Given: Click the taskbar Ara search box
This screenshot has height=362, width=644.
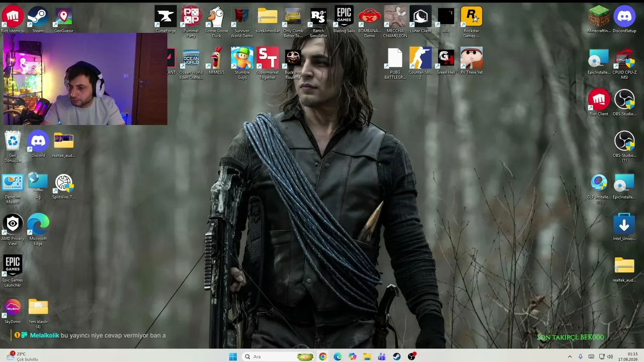Looking at the screenshot, I should click(x=278, y=356).
